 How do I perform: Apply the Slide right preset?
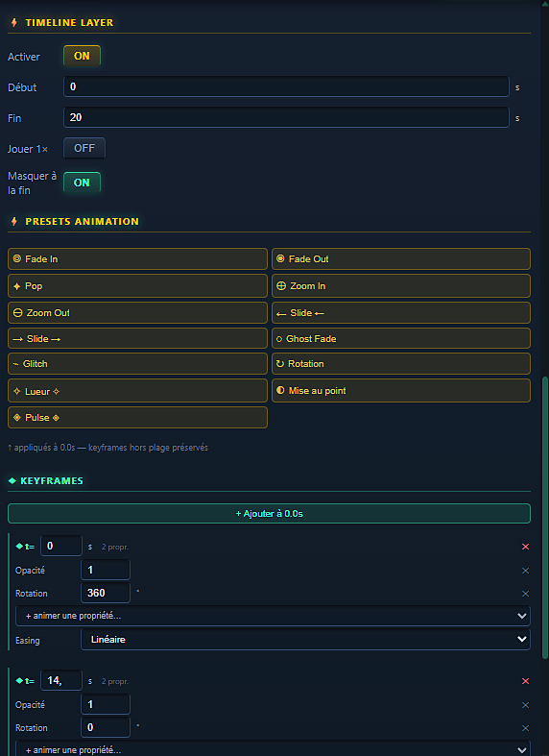pos(138,338)
